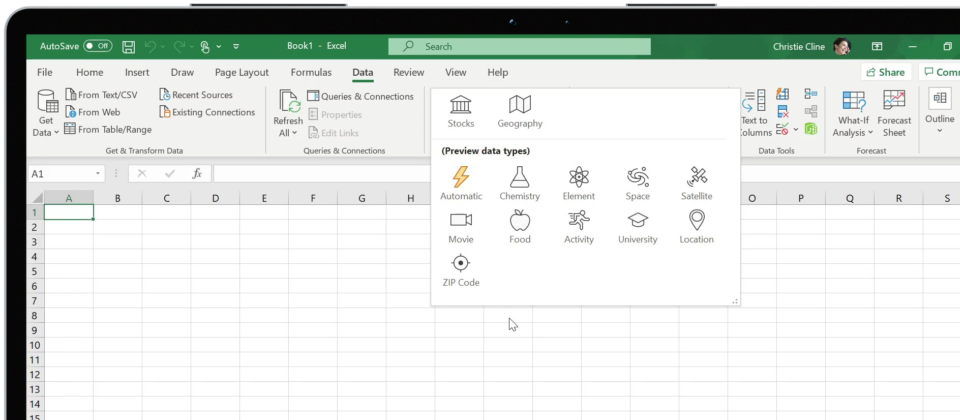Image resolution: width=960 pixels, height=420 pixels.
Task: Click the Comments button
Action: 940,72
